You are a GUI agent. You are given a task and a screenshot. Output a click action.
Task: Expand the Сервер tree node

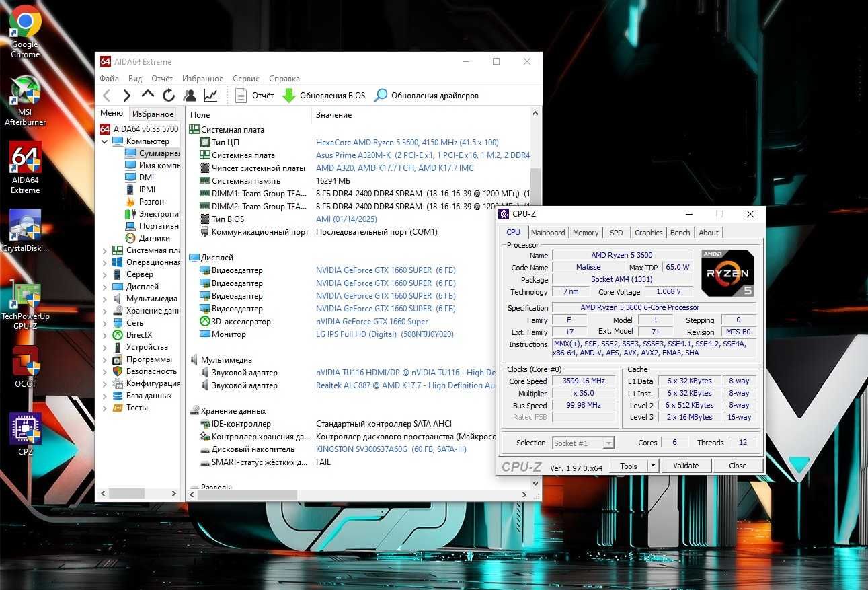pyautogui.click(x=105, y=274)
